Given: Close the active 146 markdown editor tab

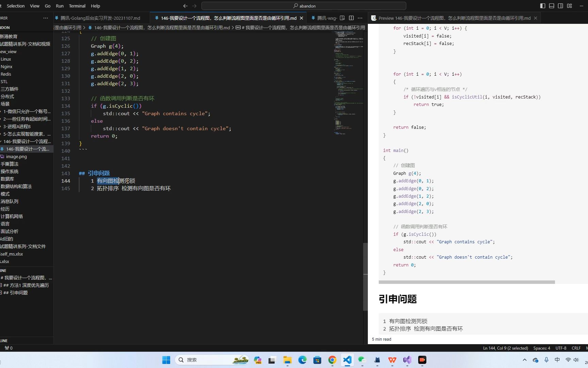Looking at the screenshot, I should point(301,18).
